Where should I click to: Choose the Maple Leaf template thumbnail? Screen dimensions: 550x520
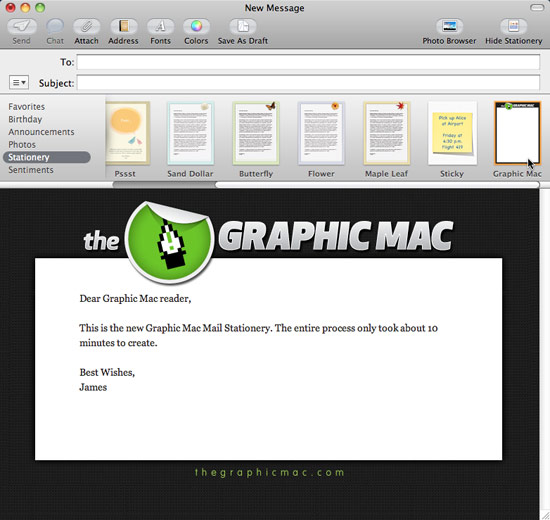(x=387, y=133)
